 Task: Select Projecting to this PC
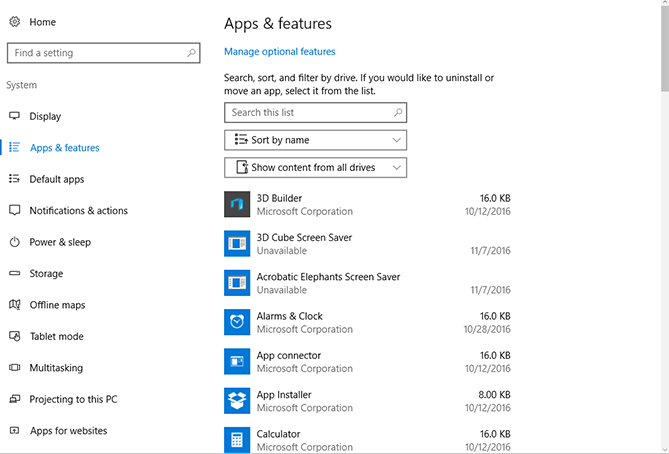(x=73, y=399)
